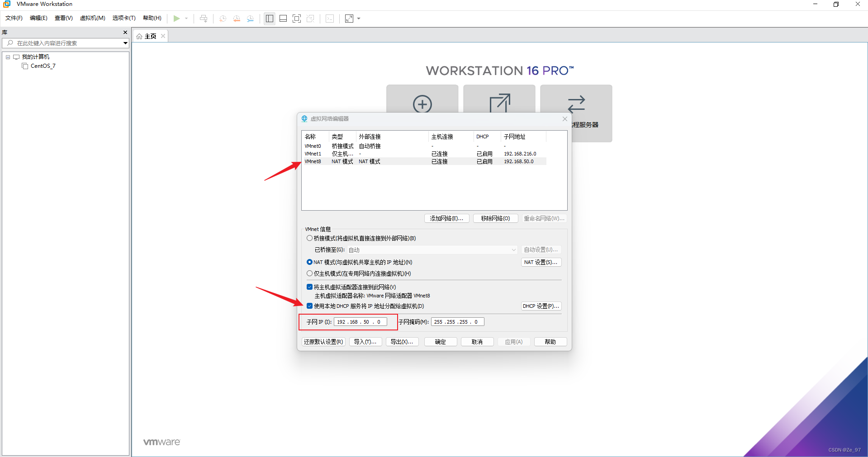
Task: Click the 帮助 button in dialog
Action: click(550, 342)
